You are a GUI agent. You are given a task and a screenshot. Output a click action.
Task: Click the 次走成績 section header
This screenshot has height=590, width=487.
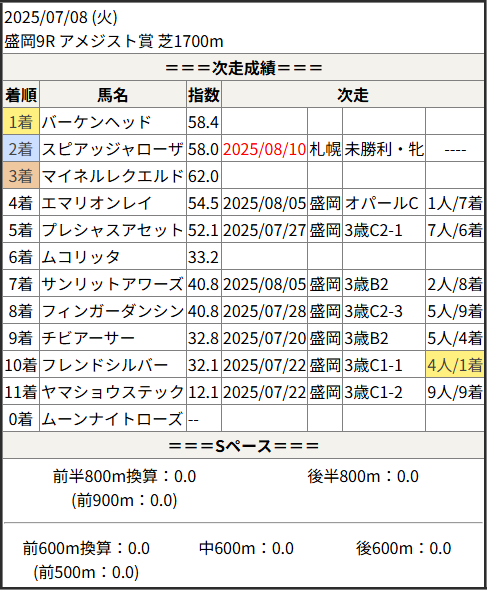click(243, 68)
